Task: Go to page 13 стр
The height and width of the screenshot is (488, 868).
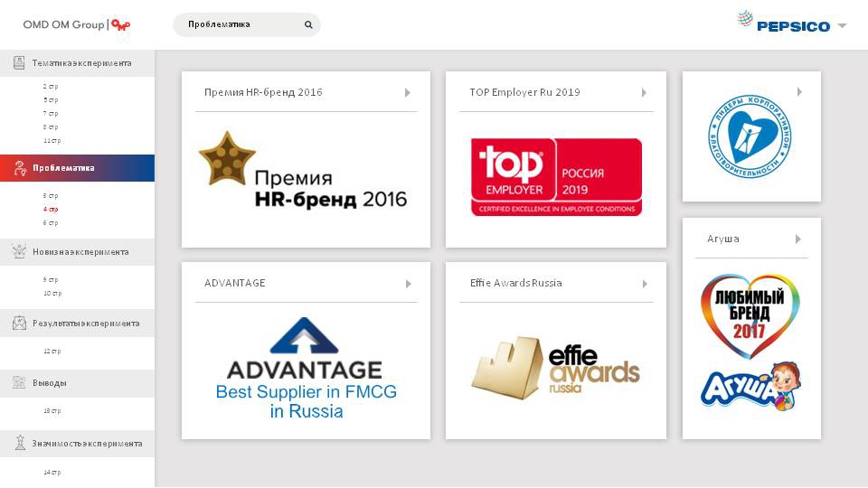Action: tap(52, 411)
